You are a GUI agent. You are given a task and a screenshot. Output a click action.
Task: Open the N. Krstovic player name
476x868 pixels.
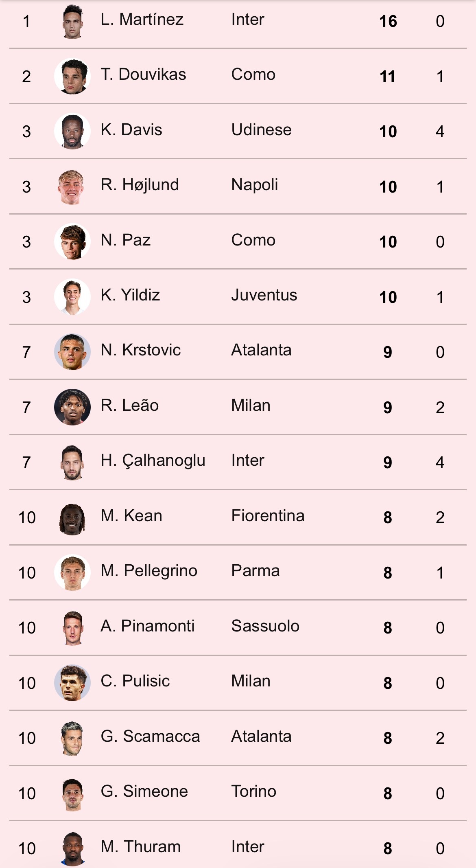tap(140, 350)
